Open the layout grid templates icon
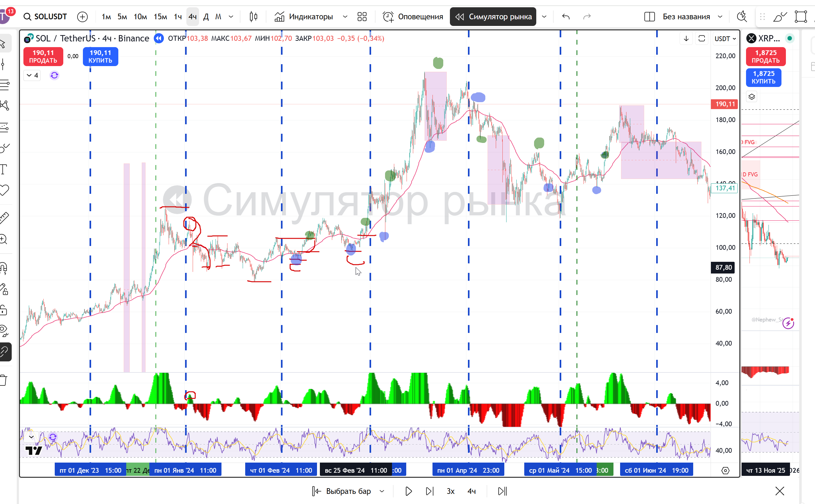This screenshot has height=504, width=815. click(x=362, y=17)
